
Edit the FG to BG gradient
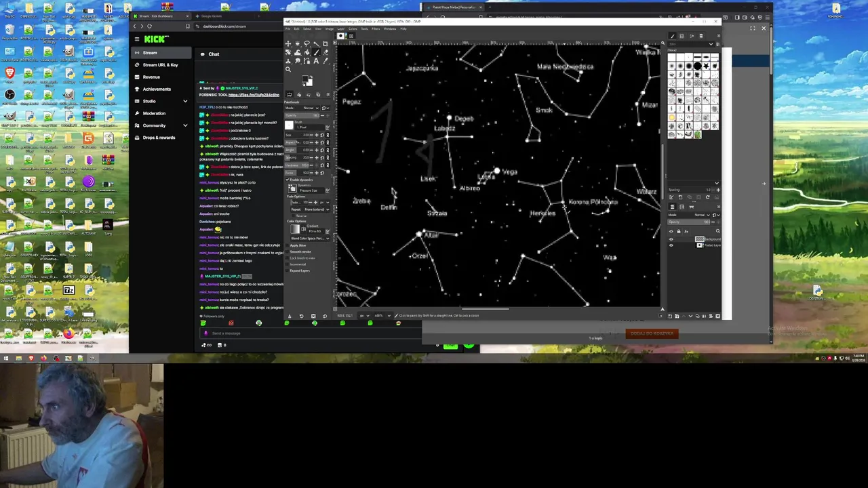click(x=328, y=231)
